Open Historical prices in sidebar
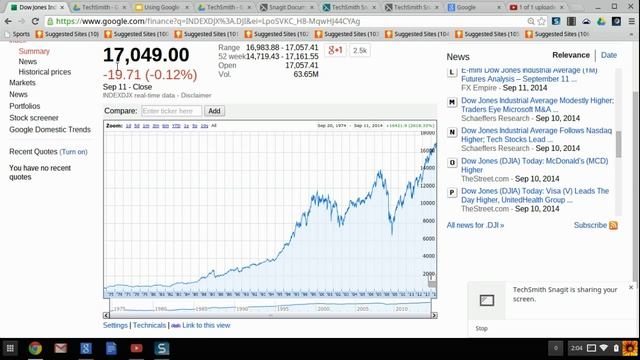640x360 pixels. [x=44, y=72]
